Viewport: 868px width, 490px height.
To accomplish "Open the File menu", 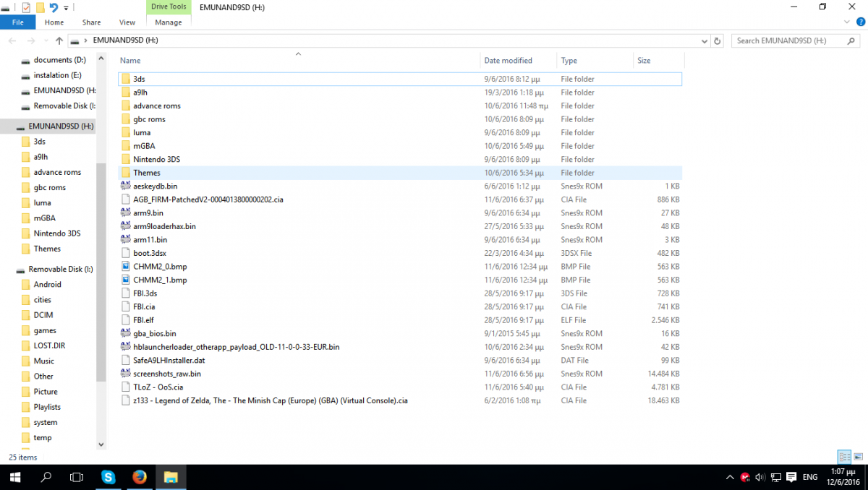I will coord(18,22).
